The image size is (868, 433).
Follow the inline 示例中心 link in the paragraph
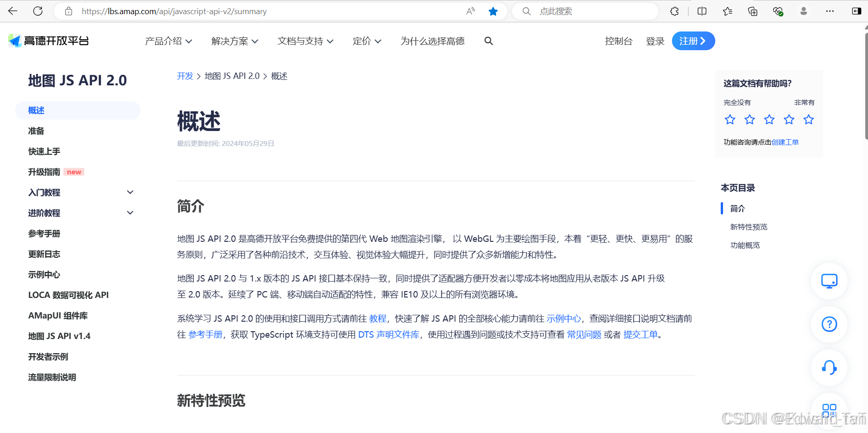(x=563, y=318)
